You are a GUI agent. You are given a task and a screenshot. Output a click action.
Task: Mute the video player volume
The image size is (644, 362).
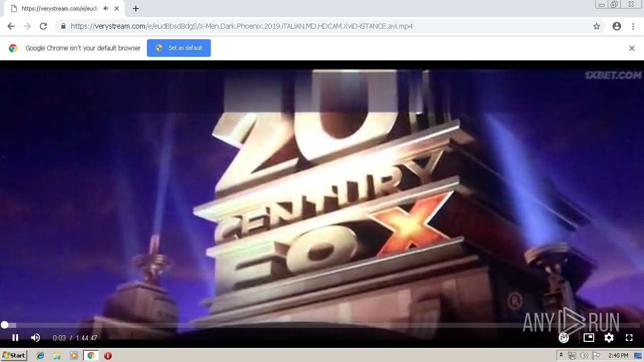[x=35, y=338]
